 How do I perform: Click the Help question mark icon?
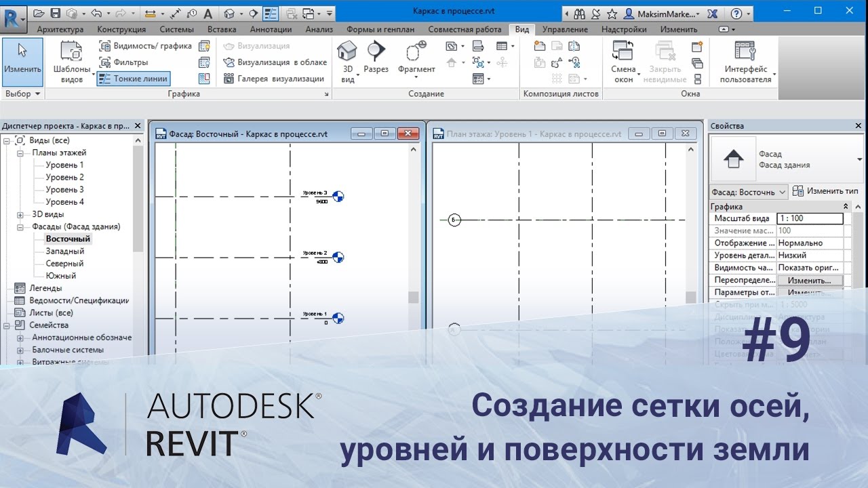click(736, 14)
